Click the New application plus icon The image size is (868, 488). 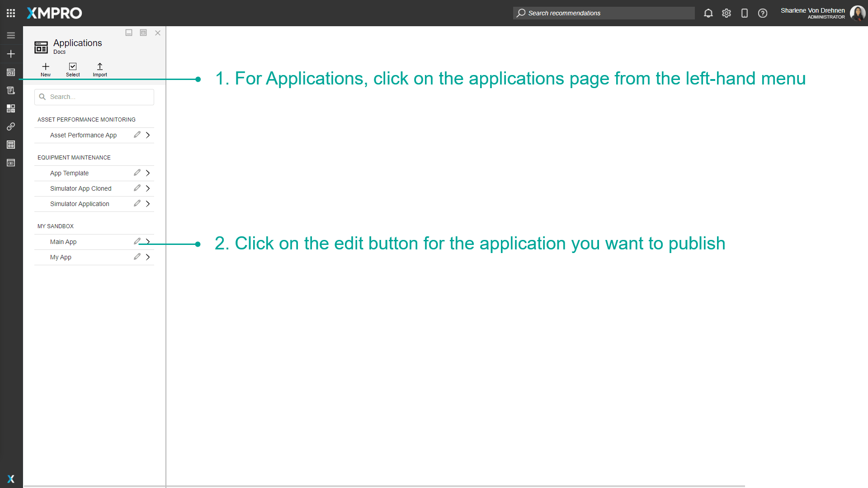(46, 67)
